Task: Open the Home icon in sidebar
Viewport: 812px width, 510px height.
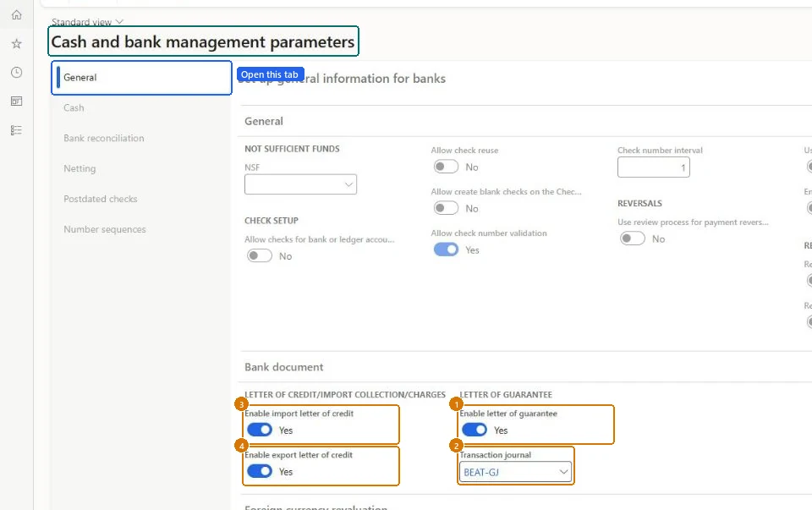Action: click(x=17, y=14)
